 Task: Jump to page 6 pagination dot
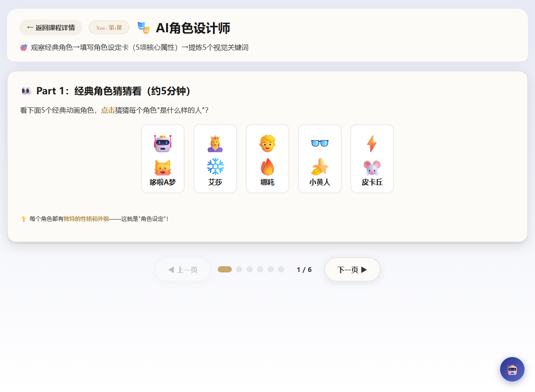(x=281, y=269)
